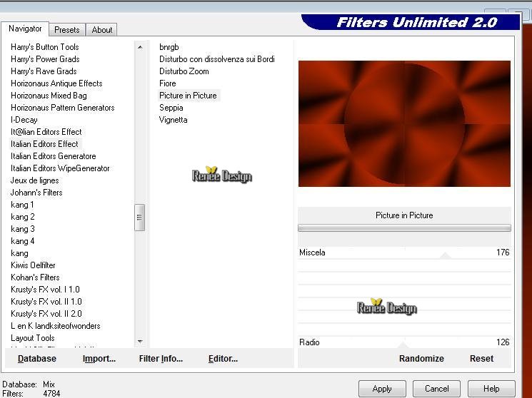This screenshot has width=532, height=398.
Task: Select Italian Editors WipeGenerator
Action: point(60,168)
